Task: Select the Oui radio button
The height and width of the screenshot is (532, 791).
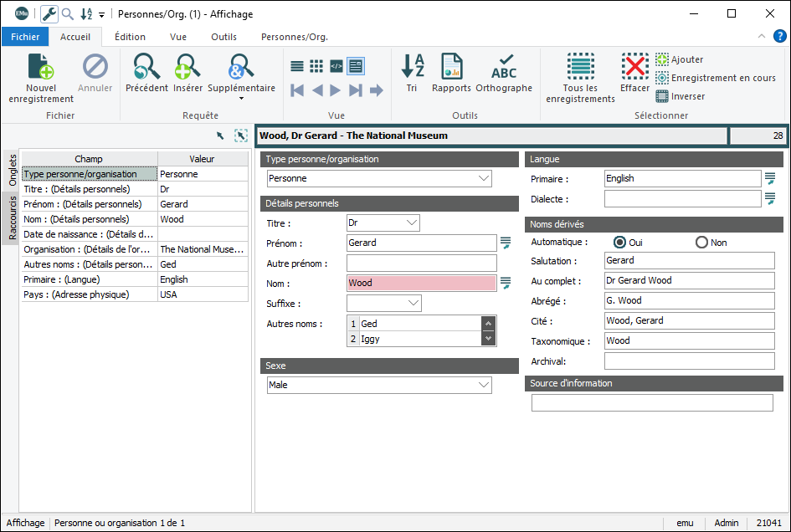Action: [x=620, y=243]
